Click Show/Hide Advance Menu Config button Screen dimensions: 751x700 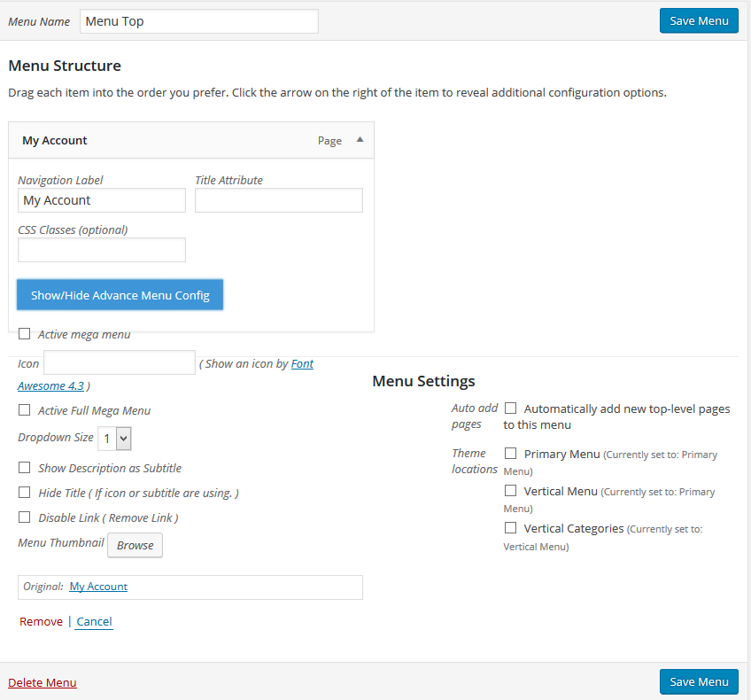click(120, 295)
